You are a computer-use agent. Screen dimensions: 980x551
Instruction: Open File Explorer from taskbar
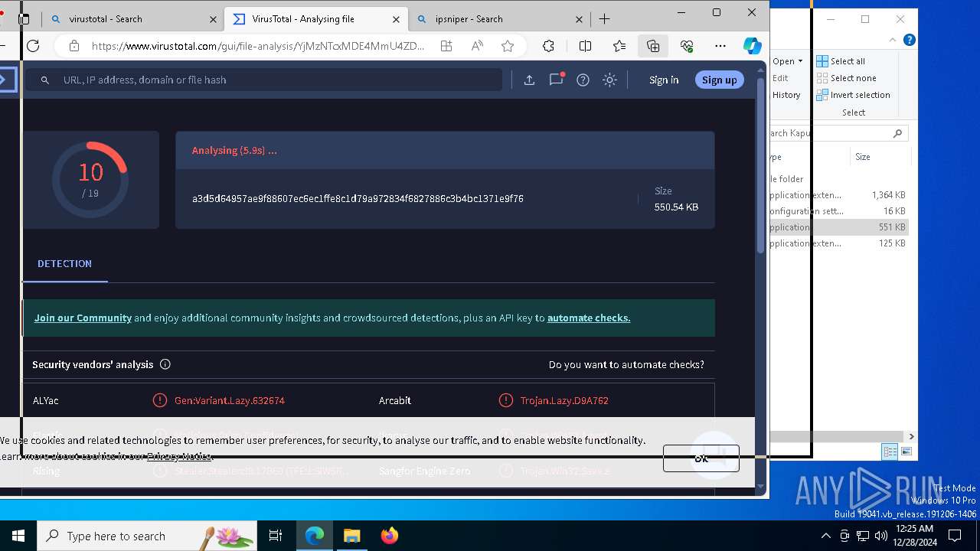(352, 536)
